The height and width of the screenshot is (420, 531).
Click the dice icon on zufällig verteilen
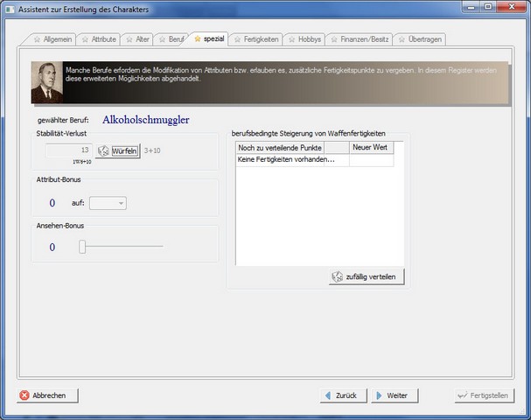(338, 276)
